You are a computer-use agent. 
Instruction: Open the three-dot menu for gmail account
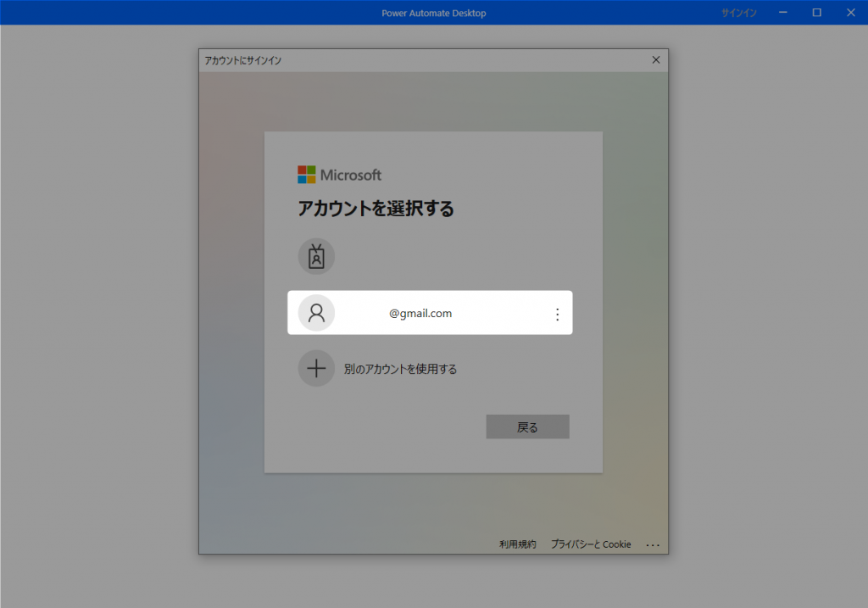(x=557, y=314)
